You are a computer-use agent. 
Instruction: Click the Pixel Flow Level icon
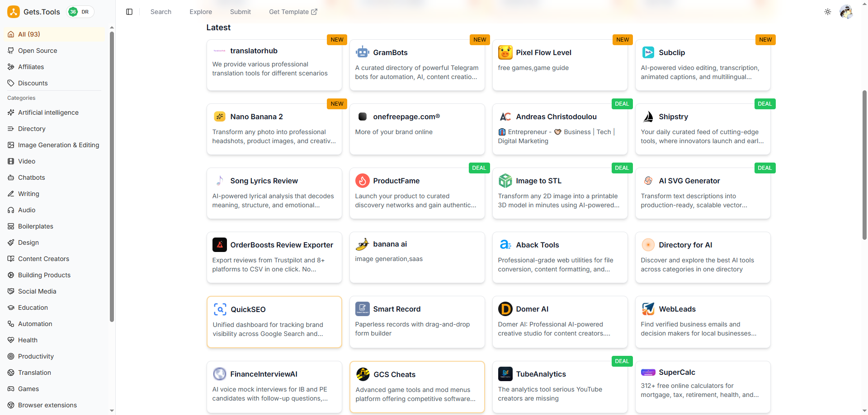pyautogui.click(x=505, y=52)
